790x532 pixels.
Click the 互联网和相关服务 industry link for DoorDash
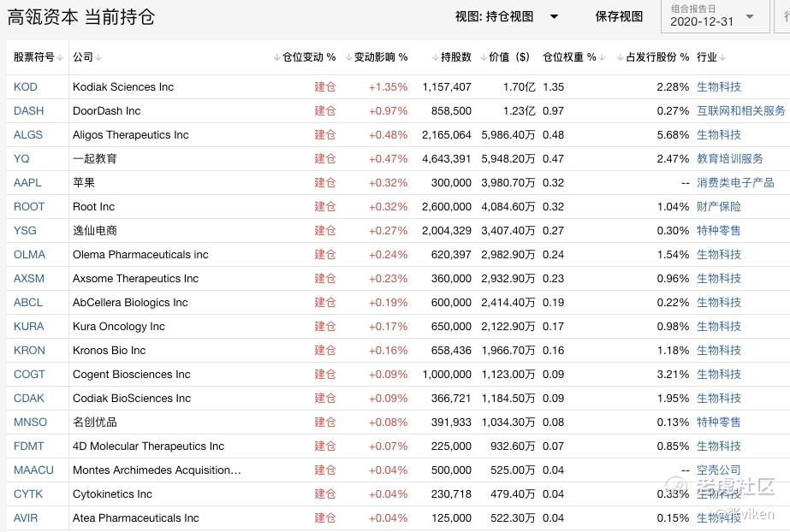(740, 110)
